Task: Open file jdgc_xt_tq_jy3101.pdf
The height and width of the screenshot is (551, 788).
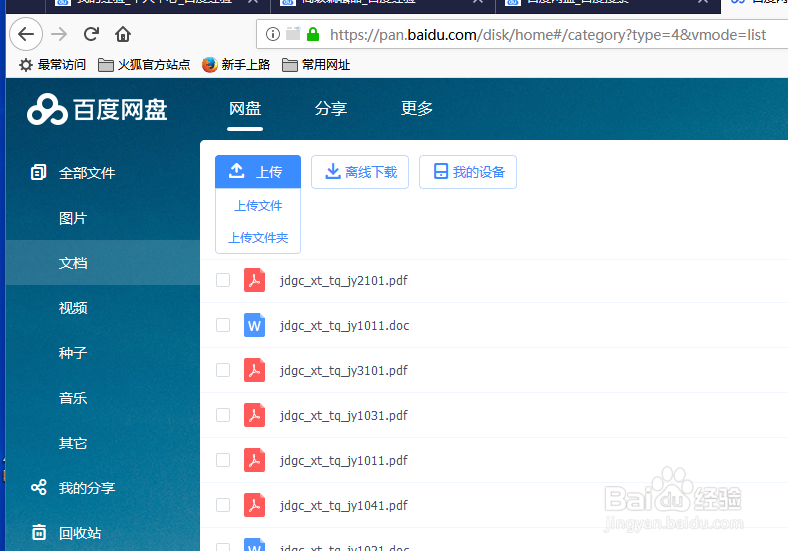Action: tap(344, 371)
